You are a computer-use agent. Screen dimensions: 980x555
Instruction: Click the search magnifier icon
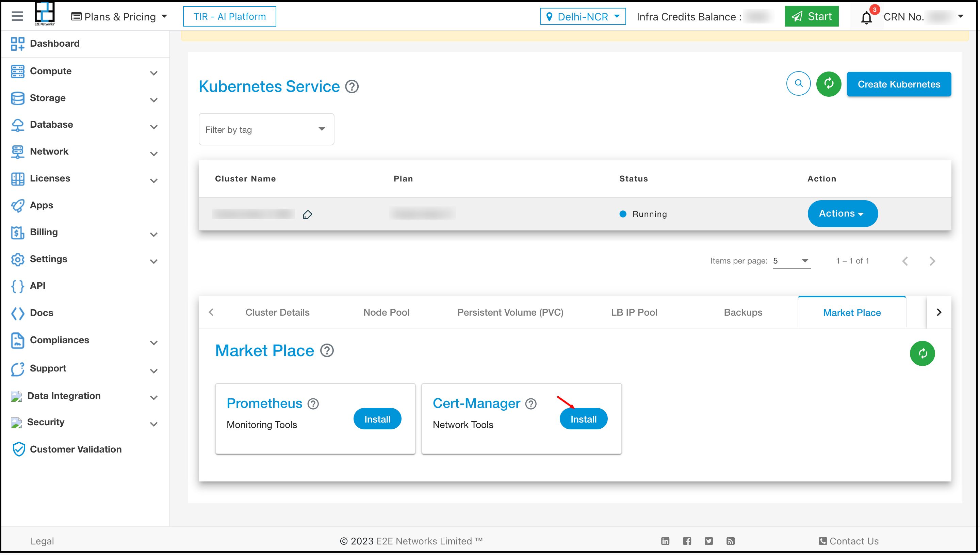coord(798,83)
